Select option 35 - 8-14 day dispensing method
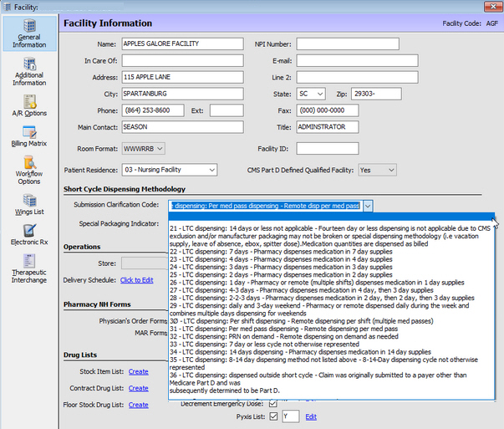Screen dimensions: 504x429 tap(331, 364)
